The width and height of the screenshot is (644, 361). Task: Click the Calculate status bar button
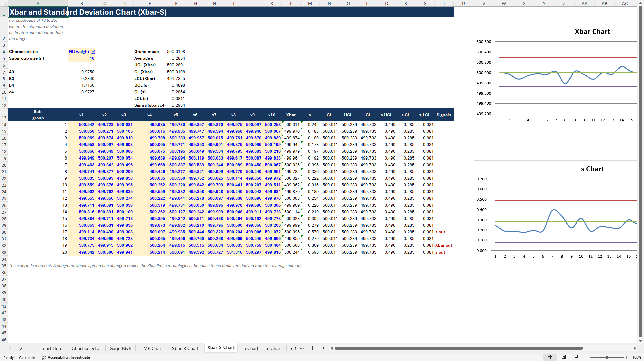(27, 357)
